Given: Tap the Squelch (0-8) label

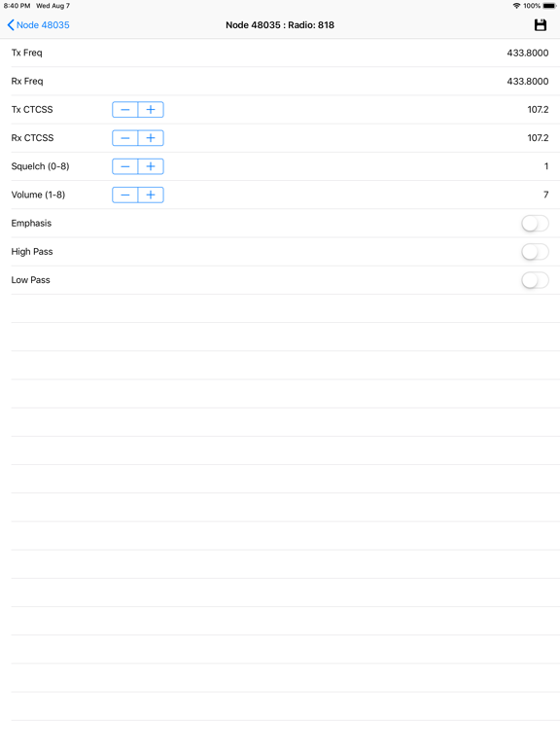Looking at the screenshot, I should [41, 166].
